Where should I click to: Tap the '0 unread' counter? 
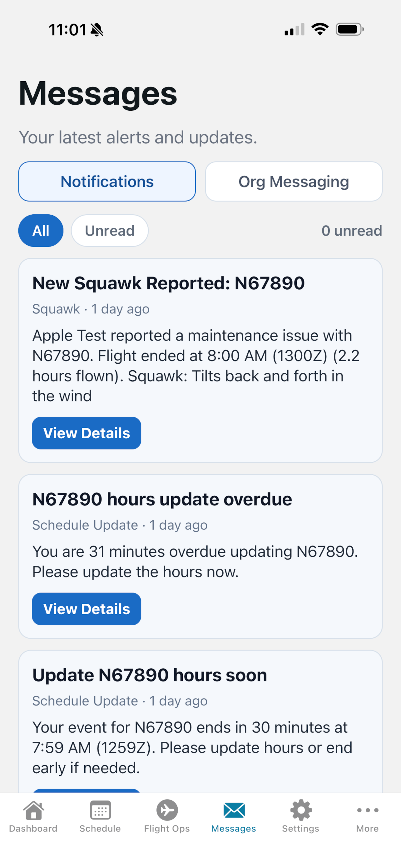point(352,231)
